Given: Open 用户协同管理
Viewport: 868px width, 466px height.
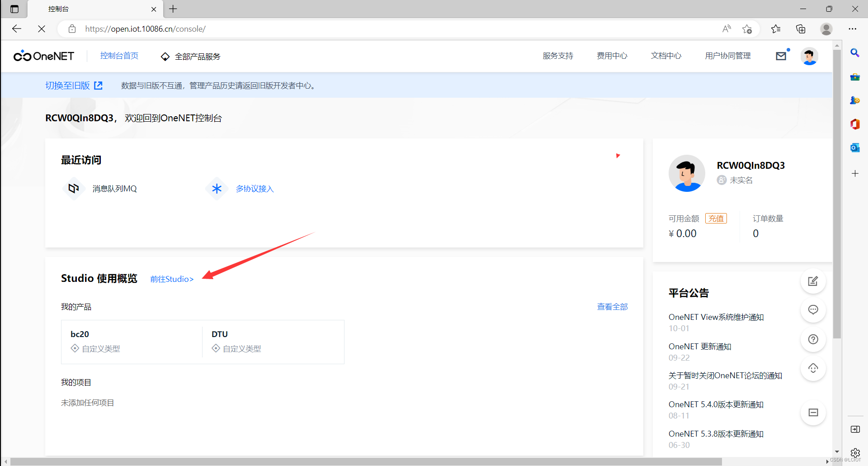Looking at the screenshot, I should [728, 56].
